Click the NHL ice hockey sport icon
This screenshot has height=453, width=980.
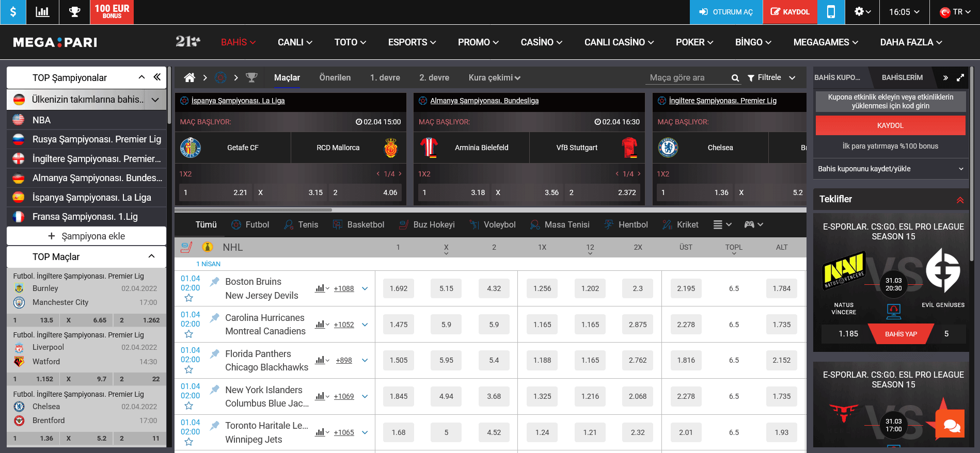pos(187,247)
